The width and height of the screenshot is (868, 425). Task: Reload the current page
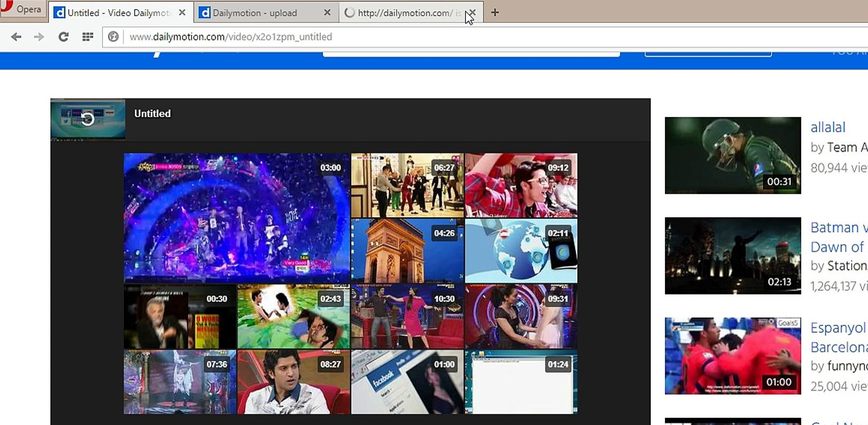63,37
